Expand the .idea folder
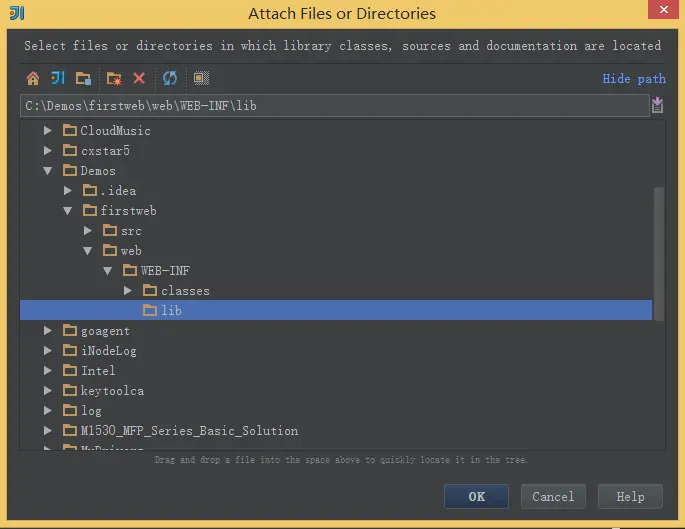Screen dimensions: 685x529 coord(68,191)
